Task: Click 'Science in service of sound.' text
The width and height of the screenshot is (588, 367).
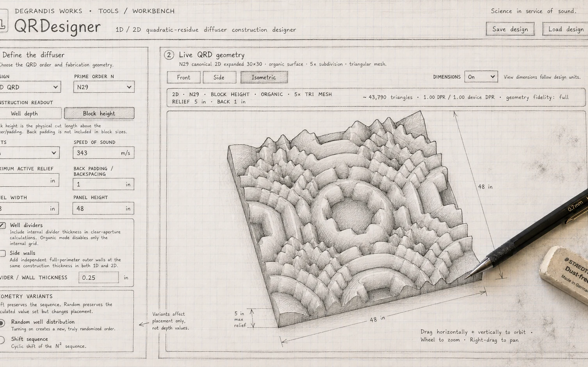Action: coord(534,11)
